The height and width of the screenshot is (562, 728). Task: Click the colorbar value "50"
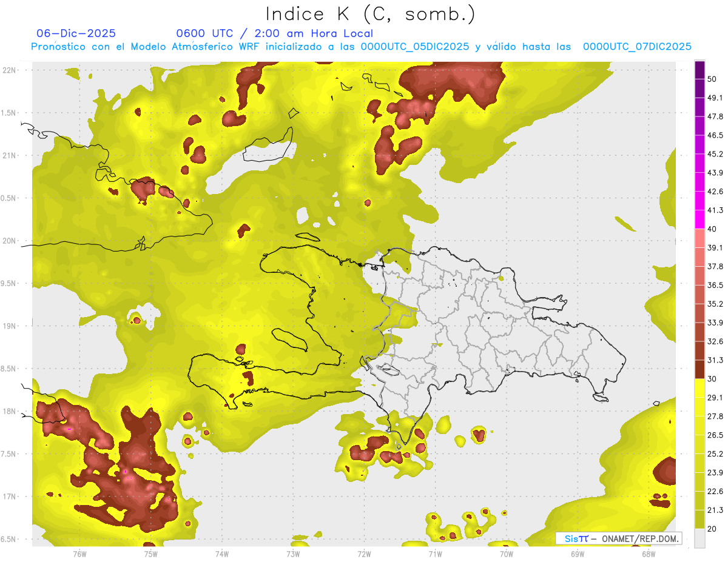coord(712,79)
